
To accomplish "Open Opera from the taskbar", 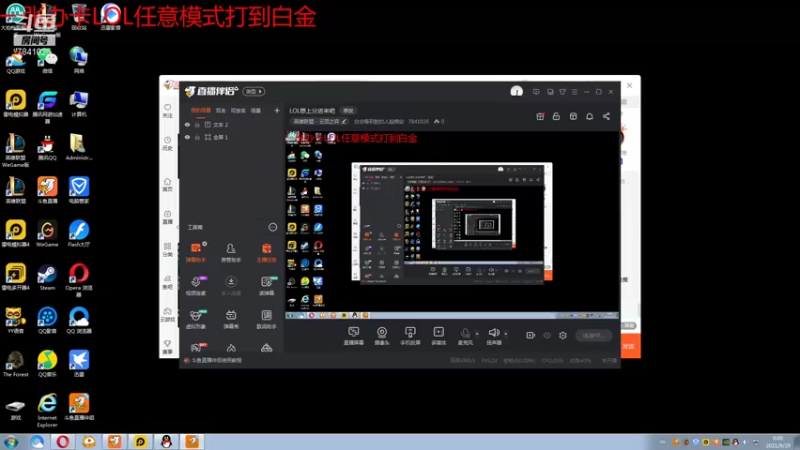I will point(62,442).
